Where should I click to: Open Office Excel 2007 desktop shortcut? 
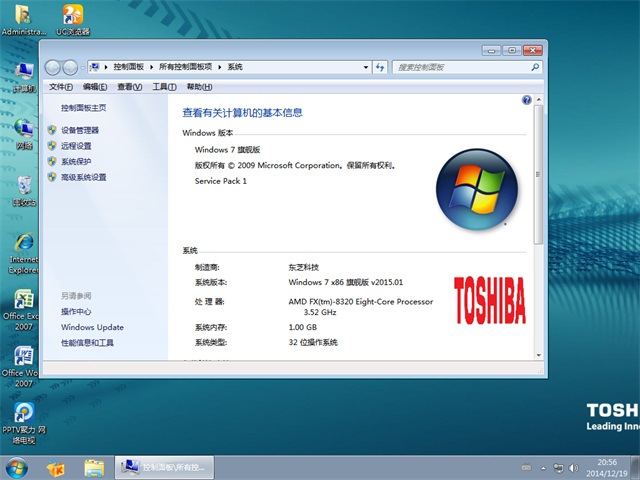tap(22, 305)
